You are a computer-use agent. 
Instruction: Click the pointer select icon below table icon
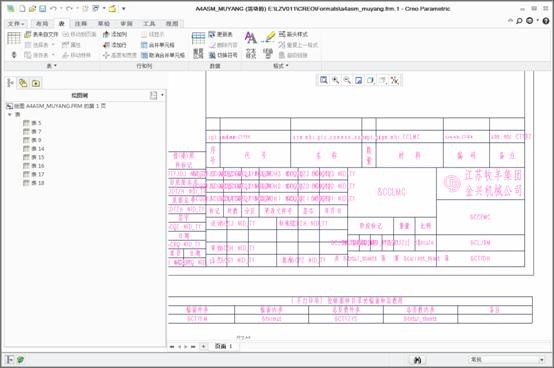(x=14, y=55)
